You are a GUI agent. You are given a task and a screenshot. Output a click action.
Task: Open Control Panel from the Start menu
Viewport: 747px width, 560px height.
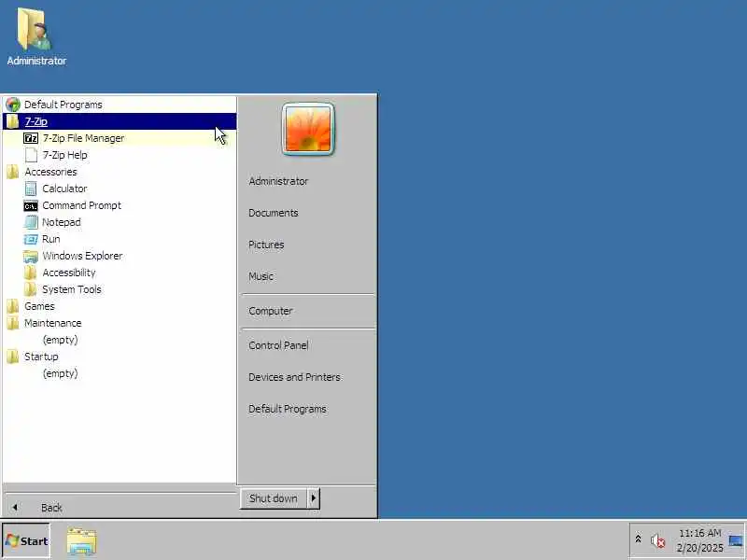[278, 345]
